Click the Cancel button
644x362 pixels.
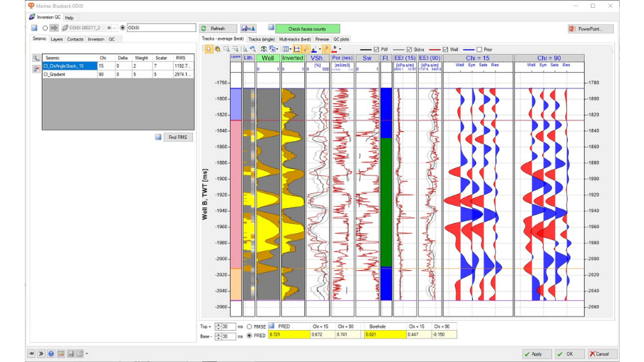tap(602, 353)
